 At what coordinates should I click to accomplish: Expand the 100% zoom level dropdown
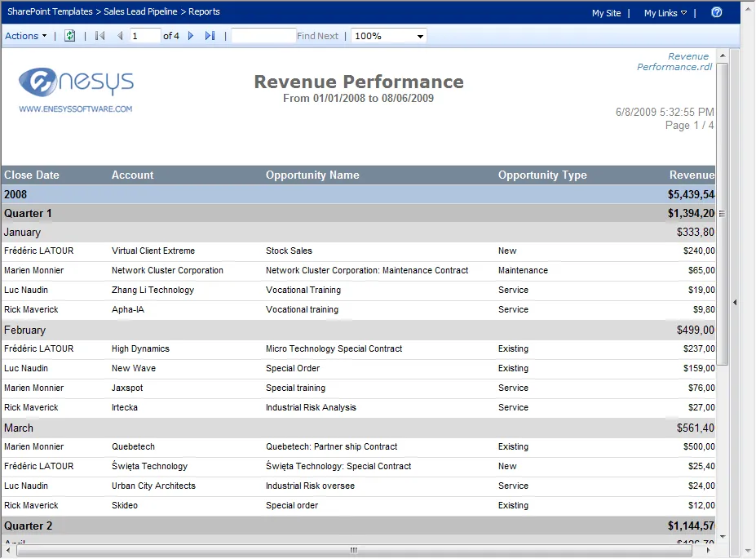420,37
